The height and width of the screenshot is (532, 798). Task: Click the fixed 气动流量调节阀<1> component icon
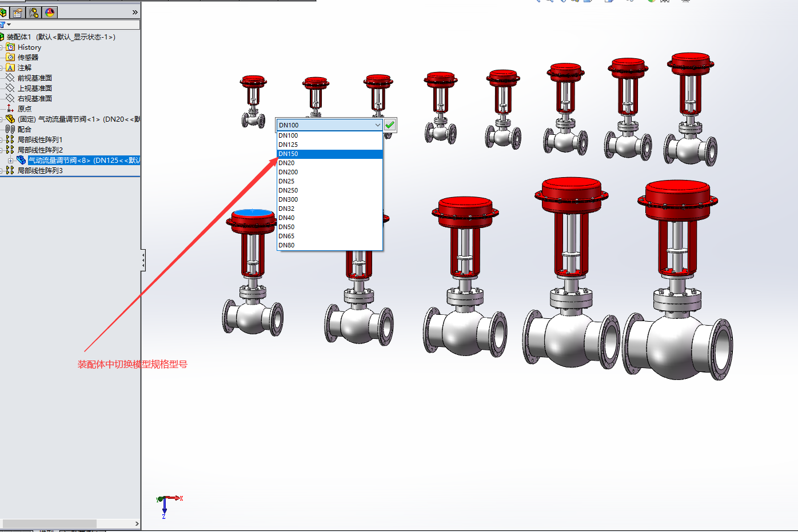coord(10,119)
